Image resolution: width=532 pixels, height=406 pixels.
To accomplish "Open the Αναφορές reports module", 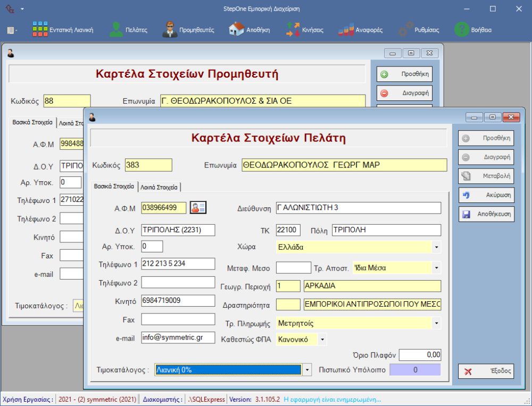I will (361, 30).
